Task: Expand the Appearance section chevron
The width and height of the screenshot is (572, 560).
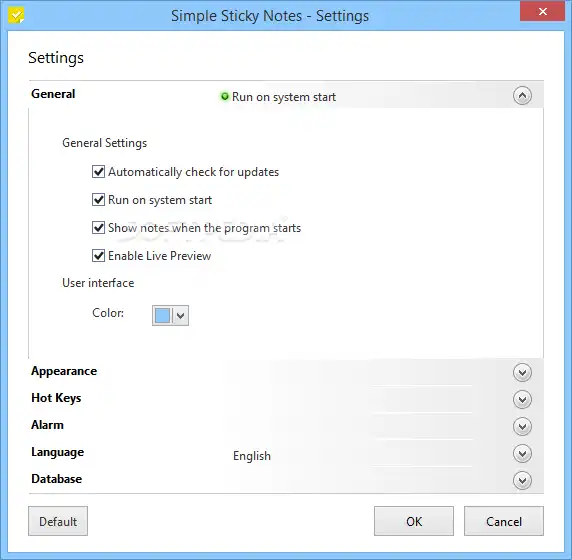Action: click(522, 372)
